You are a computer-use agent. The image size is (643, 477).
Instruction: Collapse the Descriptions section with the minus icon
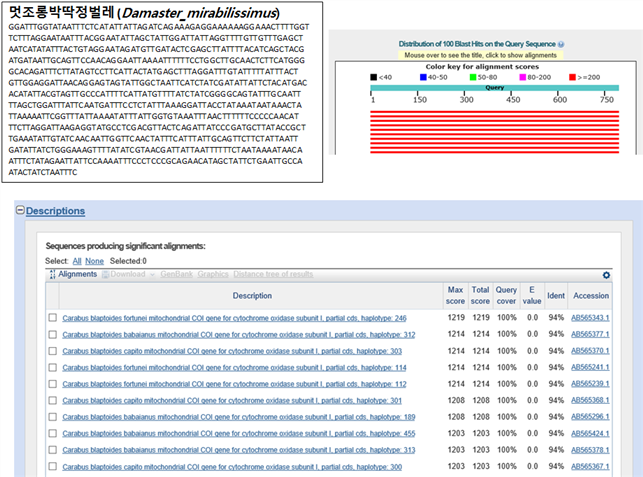coord(20,210)
